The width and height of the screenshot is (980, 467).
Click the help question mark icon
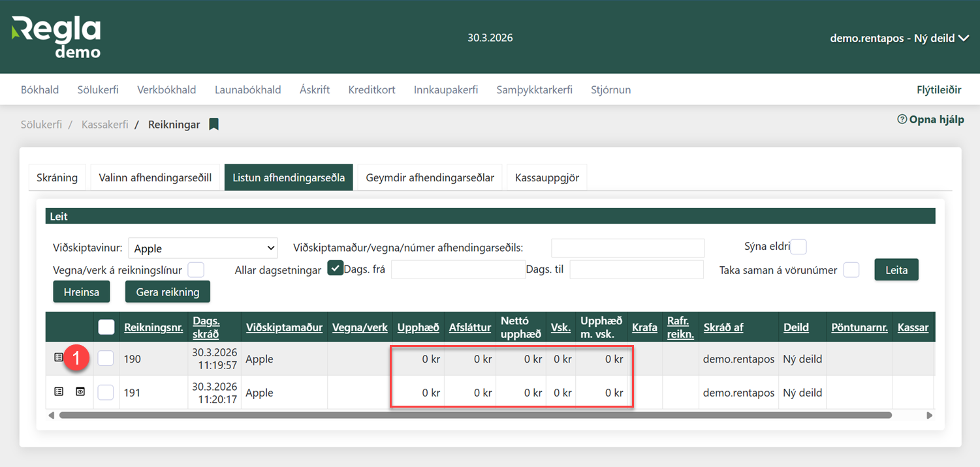902,119
